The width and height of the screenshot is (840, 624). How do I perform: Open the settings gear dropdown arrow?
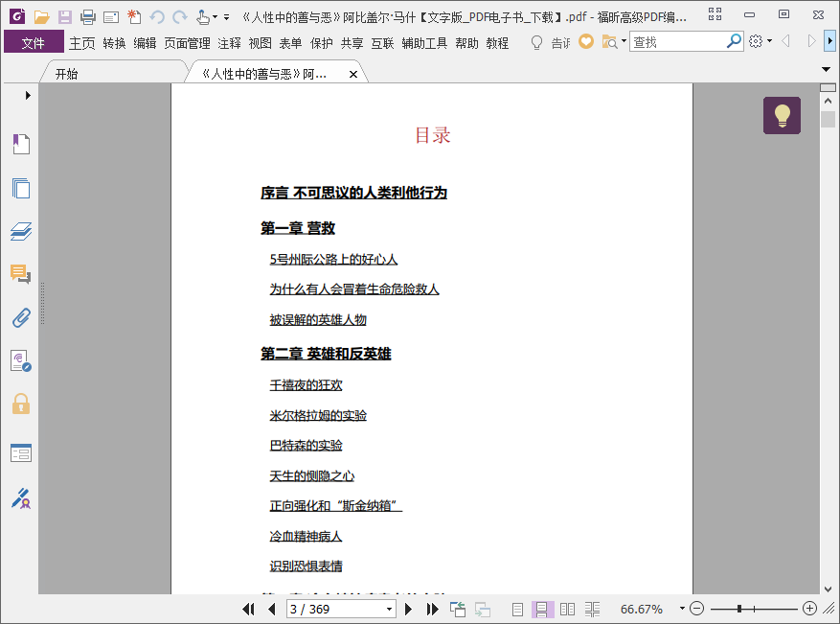click(770, 41)
